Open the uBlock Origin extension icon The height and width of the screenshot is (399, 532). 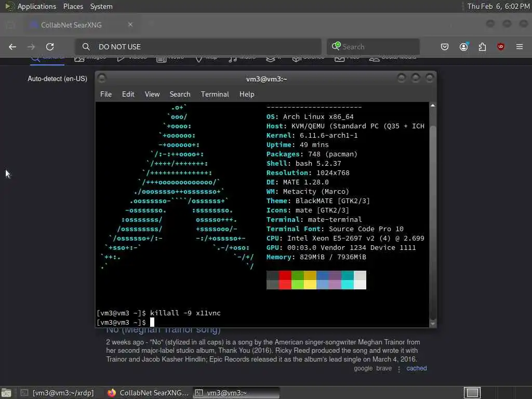(x=501, y=46)
